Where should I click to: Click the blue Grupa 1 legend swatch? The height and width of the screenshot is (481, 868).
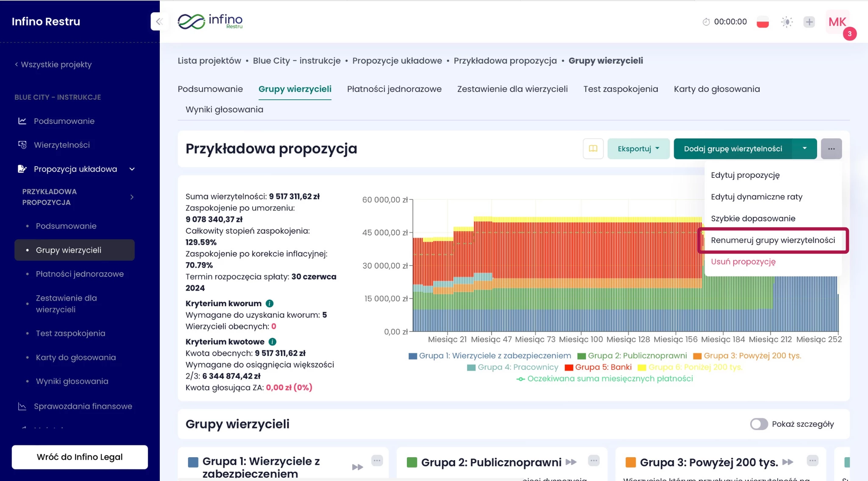(413, 356)
